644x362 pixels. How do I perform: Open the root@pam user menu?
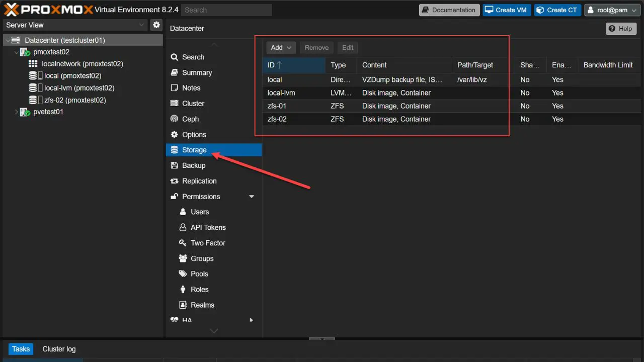(x=612, y=10)
